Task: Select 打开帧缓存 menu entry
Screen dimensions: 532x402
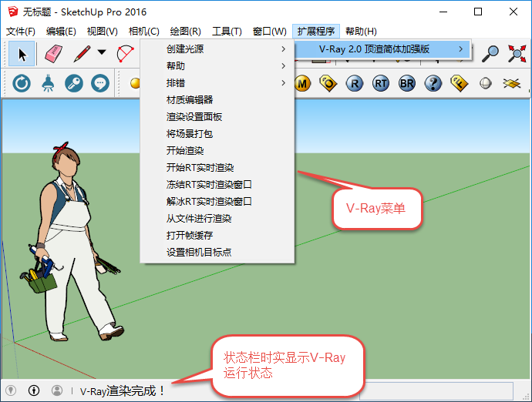Action: (x=217, y=236)
